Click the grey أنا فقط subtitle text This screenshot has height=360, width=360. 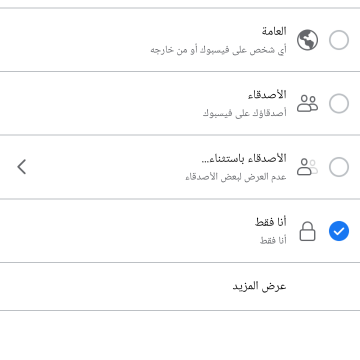(x=273, y=240)
